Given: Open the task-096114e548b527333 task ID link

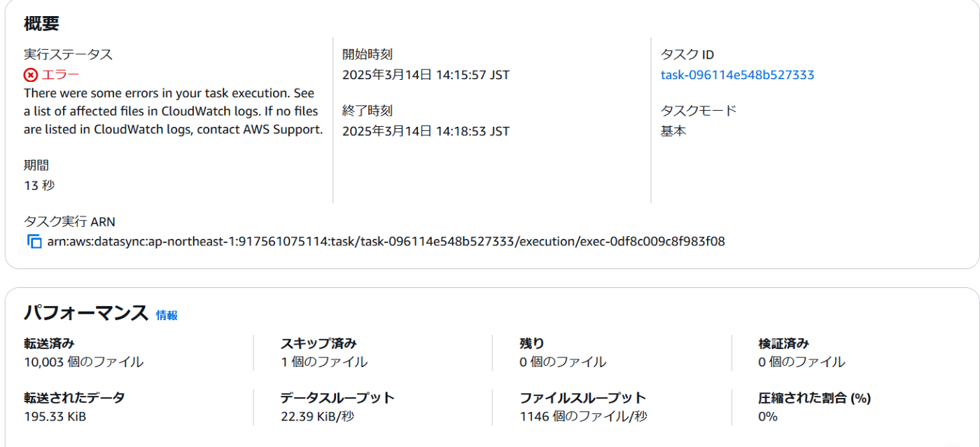Looking at the screenshot, I should coord(737,75).
